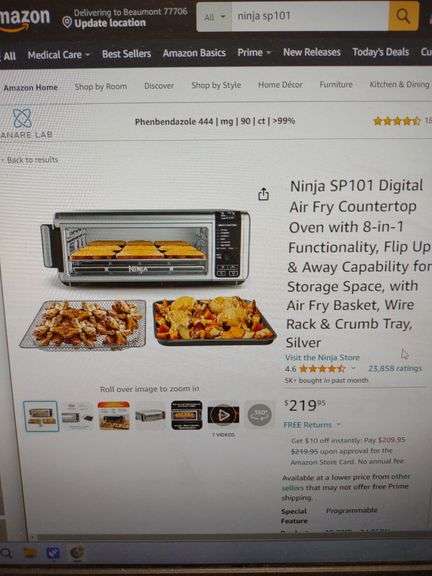The height and width of the screenshot is (576, 432).
Task: Expand the Medical Care menu
Action: (x=58, y=55)
